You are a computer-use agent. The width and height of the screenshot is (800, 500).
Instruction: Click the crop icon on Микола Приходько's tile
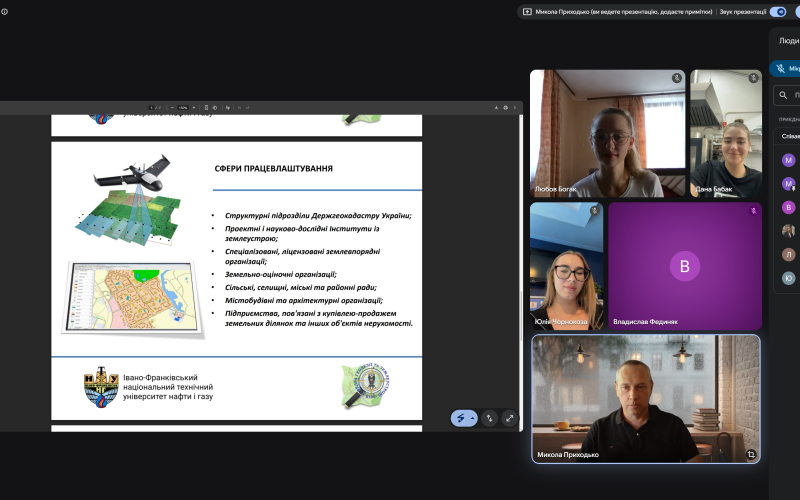coord(751,454)
